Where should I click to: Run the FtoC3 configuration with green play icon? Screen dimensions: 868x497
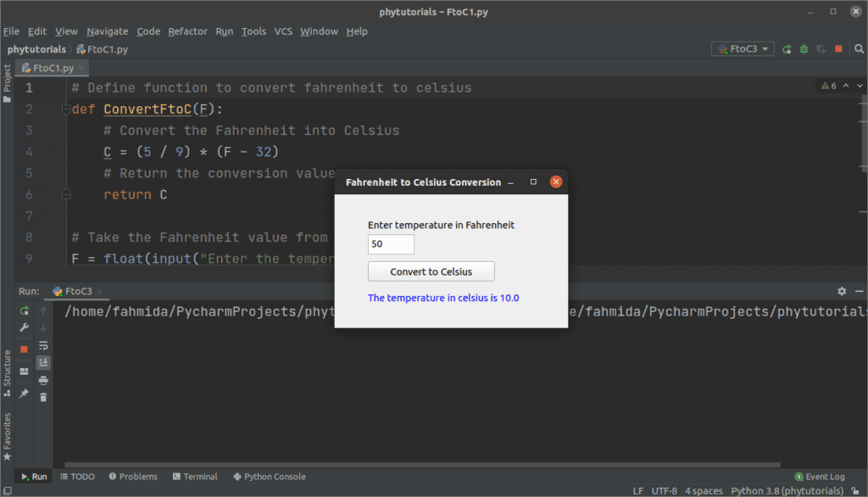pos(787,48)
